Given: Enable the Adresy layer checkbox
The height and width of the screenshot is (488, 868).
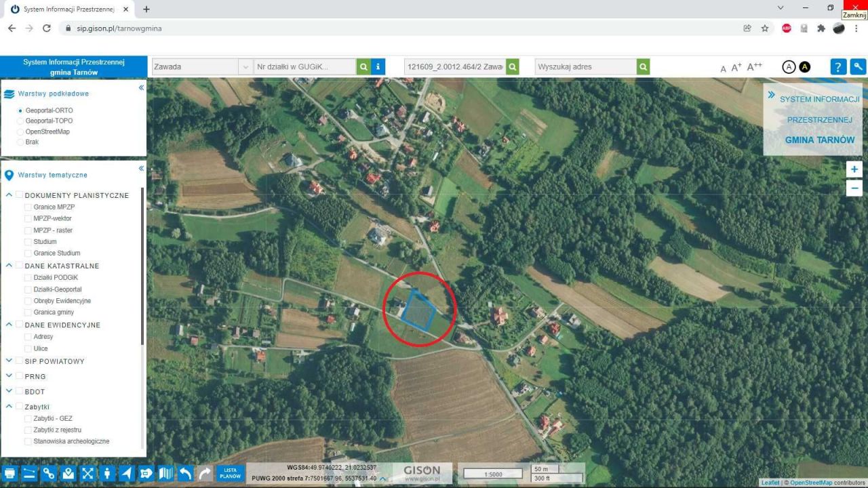Looking at the screenshot, I should [x=28, y=337].
